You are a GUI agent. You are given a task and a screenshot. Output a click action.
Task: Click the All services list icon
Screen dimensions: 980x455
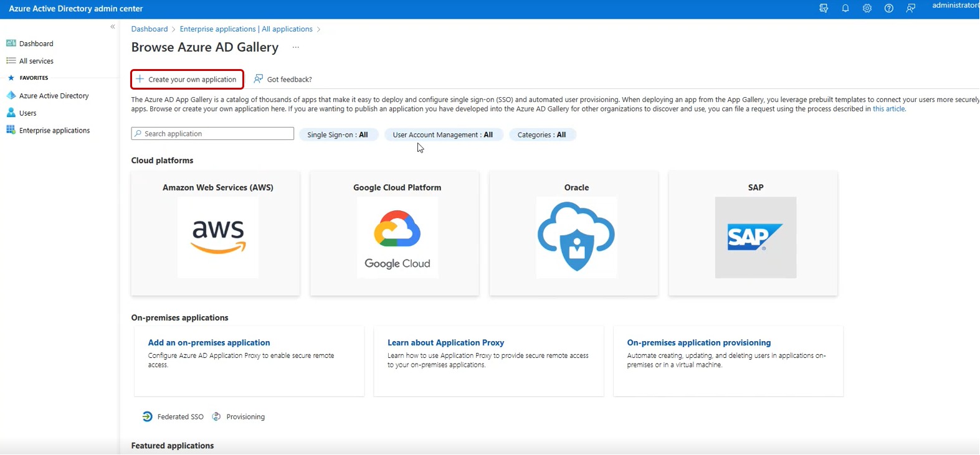coord(11,61)
